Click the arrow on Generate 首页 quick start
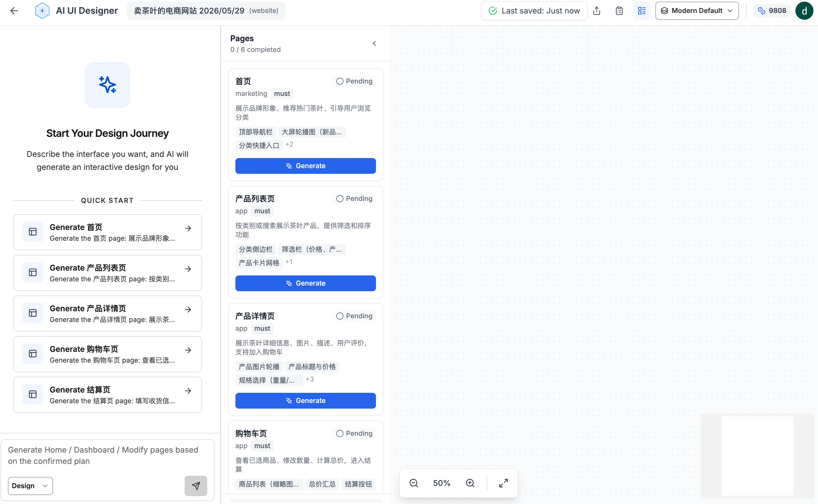This screenshot has height=504, width=818. click(188, 228)
